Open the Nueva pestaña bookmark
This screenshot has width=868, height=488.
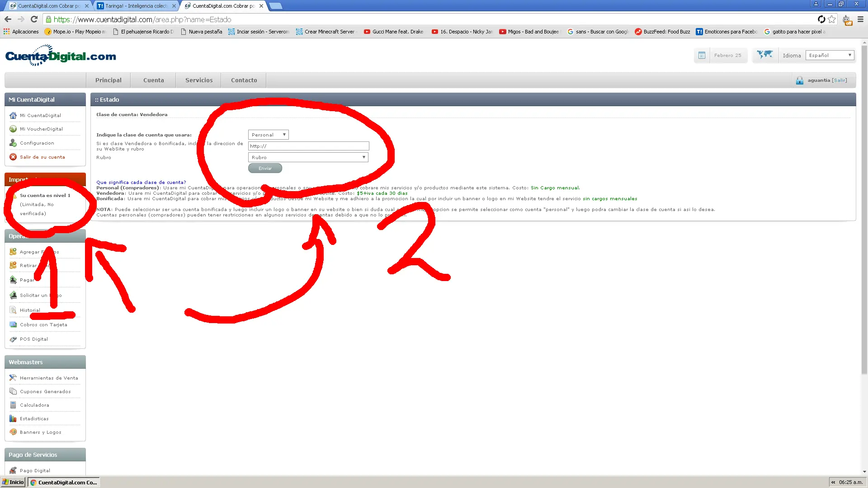201,32
